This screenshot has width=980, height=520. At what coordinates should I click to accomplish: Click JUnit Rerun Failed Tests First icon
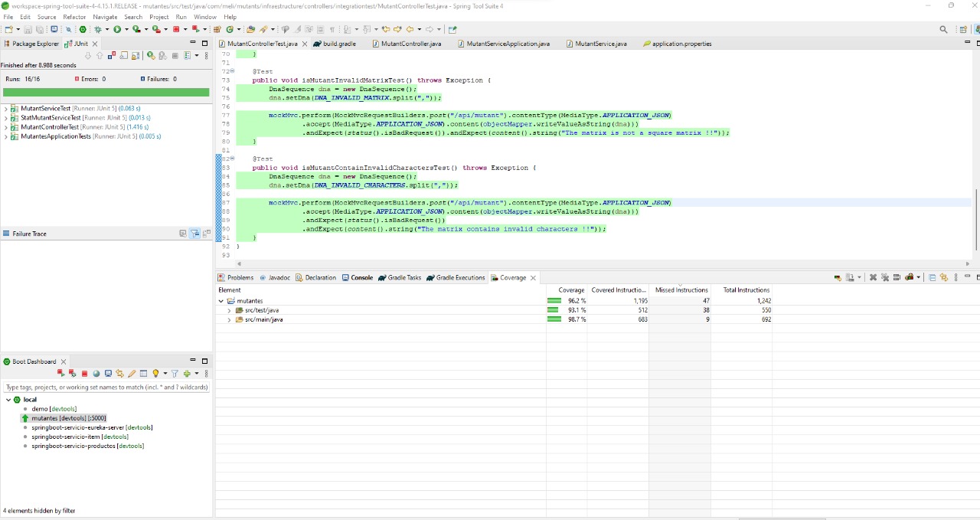pyautogui.click(x=162, y=56)
